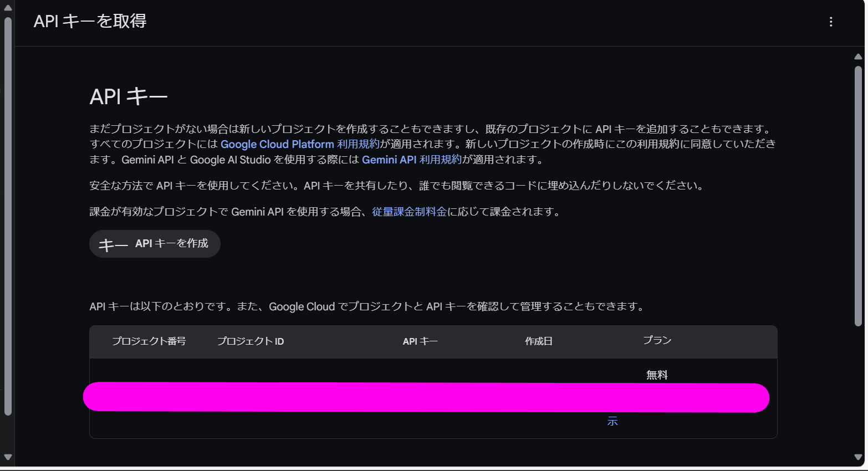868x471 pixels.
Task: Click the down arrow of the right scrollbar
Action: [858, 457]
